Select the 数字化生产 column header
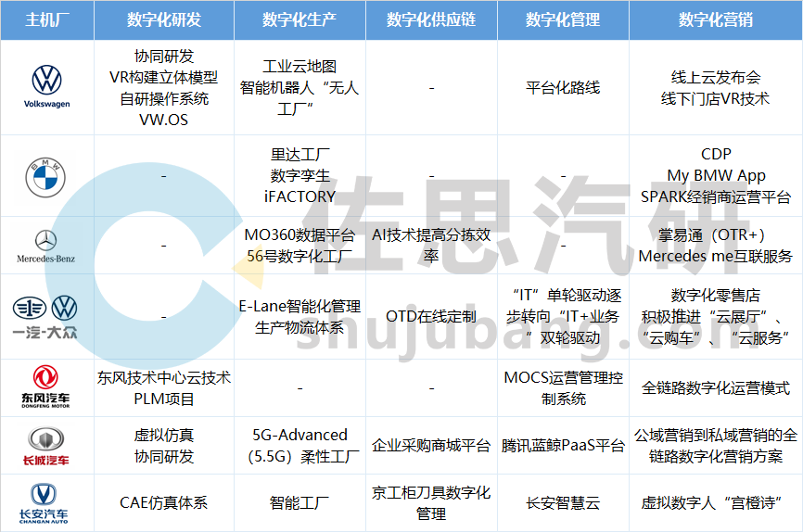 point(300,20)
